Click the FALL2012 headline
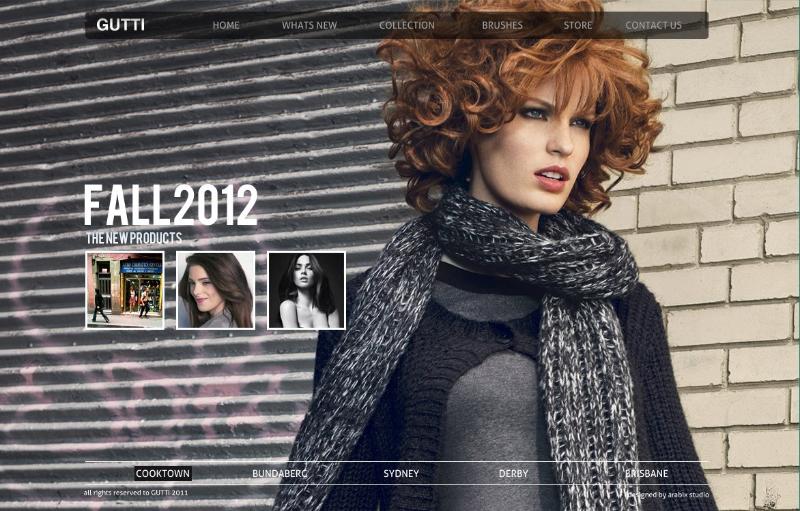Viewport: 800px width, 511px height. click(x=171, y=205)
